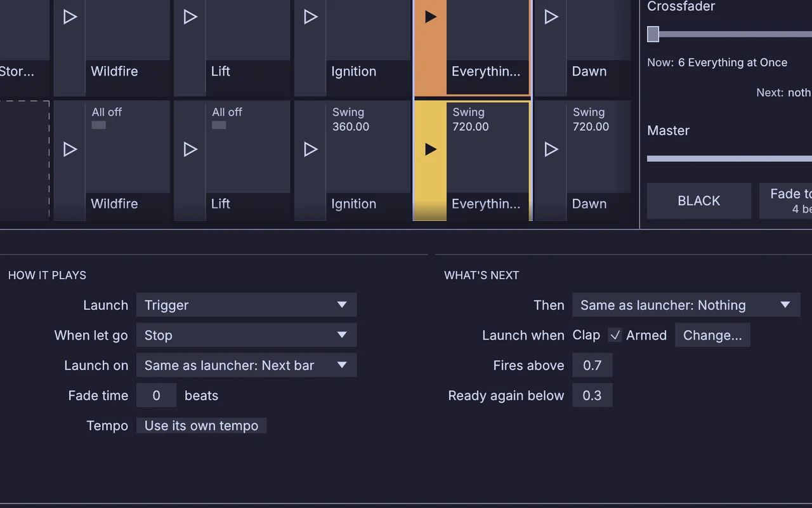Click the HOW IT PLAYS heading
812x508 pixels.
[47, 275]
